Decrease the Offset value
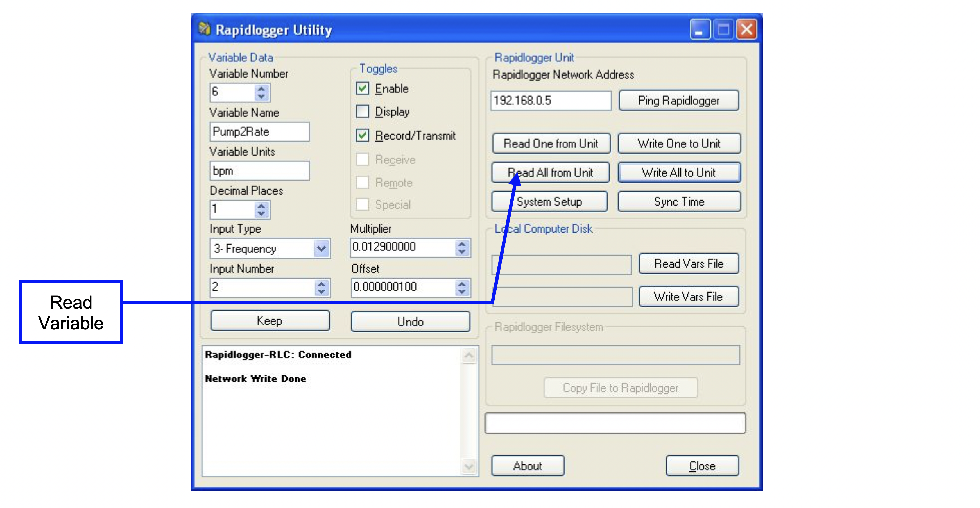The width and height of the screenshot is (980, 508). click(462, 292)
